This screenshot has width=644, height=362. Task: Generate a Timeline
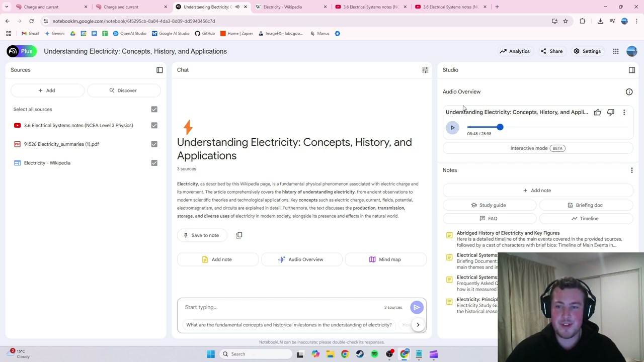(586, 219)
